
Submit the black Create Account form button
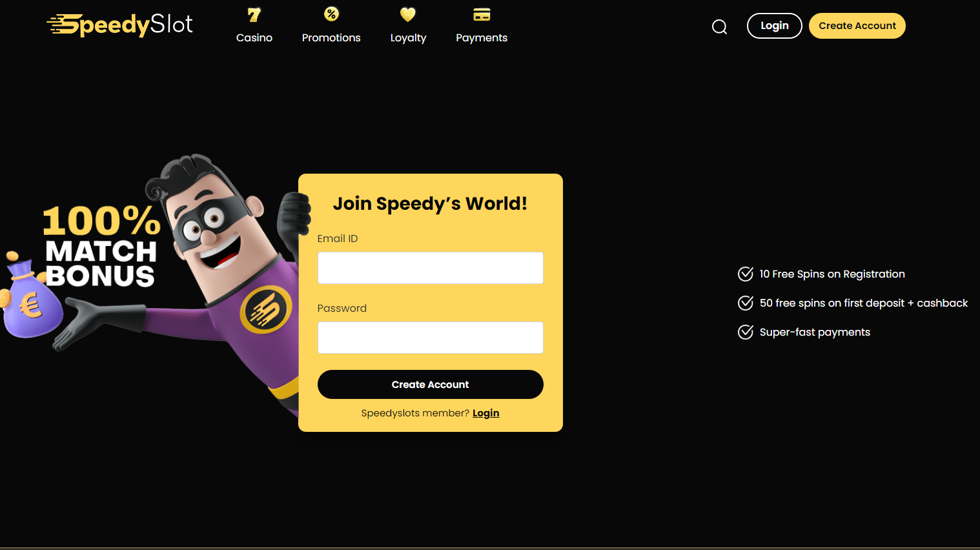click(x=431, y=384)
